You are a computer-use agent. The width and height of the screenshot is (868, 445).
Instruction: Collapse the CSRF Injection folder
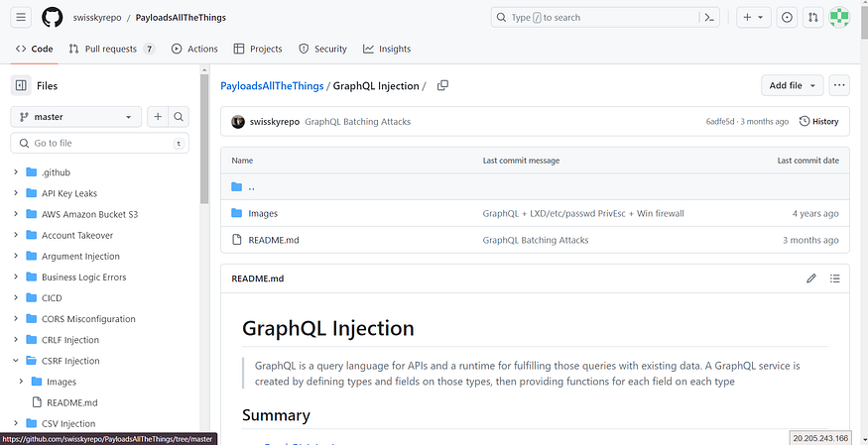click(x=16, y=361)
